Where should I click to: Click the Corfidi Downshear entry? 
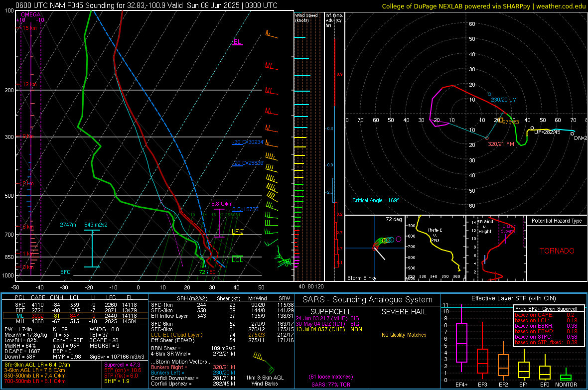193,379
